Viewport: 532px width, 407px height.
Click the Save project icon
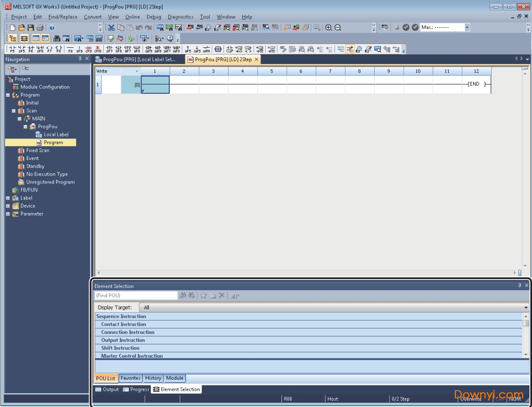coord(31,27)
